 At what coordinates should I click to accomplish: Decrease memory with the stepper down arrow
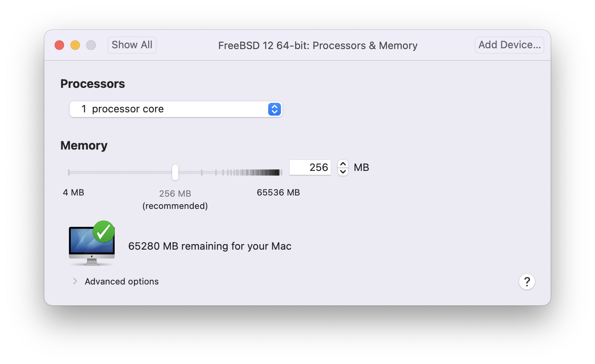tap(343, 171)
